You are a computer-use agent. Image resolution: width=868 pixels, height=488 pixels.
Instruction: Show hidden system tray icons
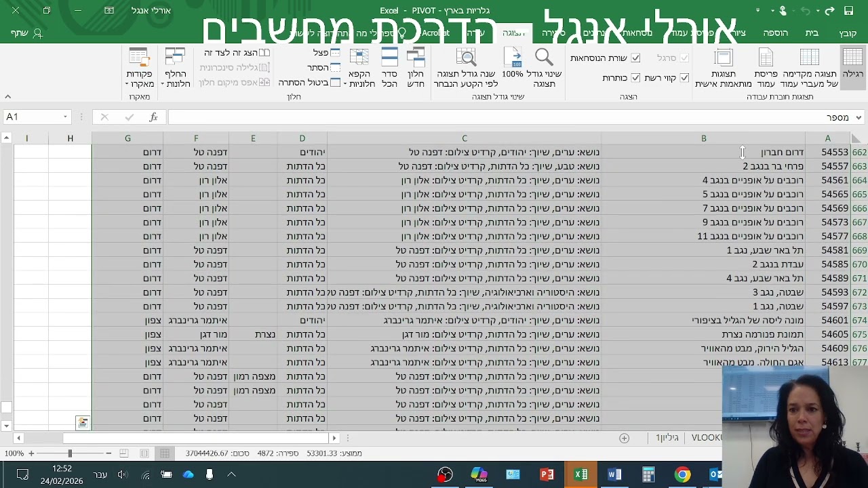[231, 474]
